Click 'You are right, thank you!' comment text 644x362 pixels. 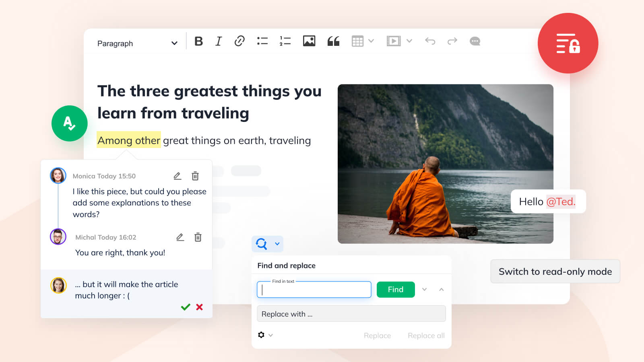point(120,253)
